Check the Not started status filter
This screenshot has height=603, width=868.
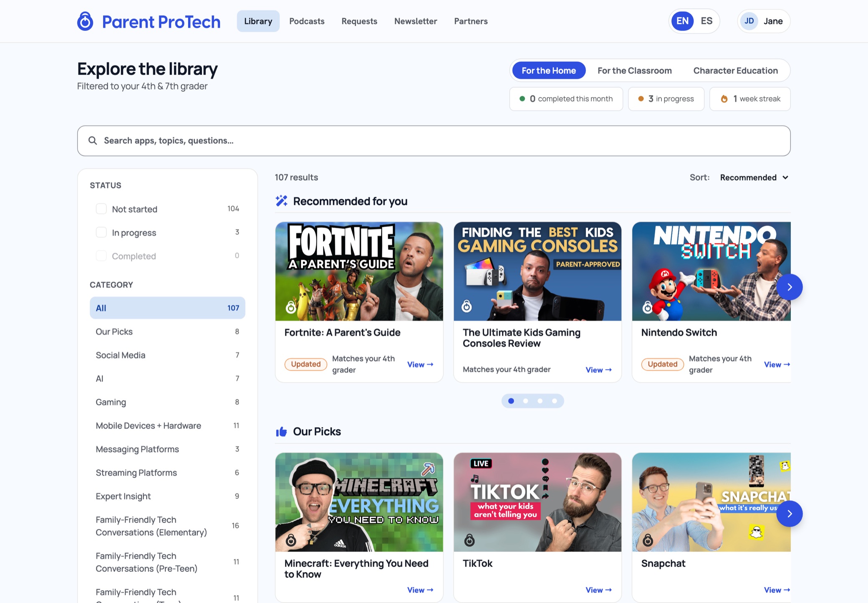(101, 209)
